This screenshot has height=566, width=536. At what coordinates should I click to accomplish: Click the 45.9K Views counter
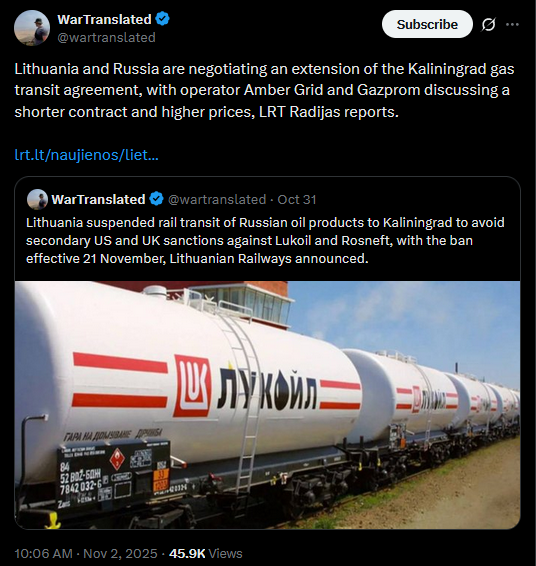pos(205,553)
